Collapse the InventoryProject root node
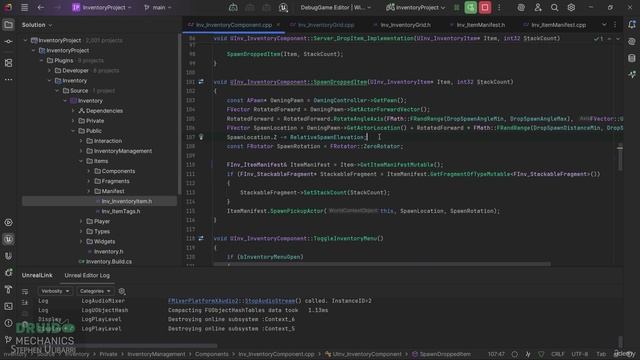640x360 pixels. coord(26,40)
